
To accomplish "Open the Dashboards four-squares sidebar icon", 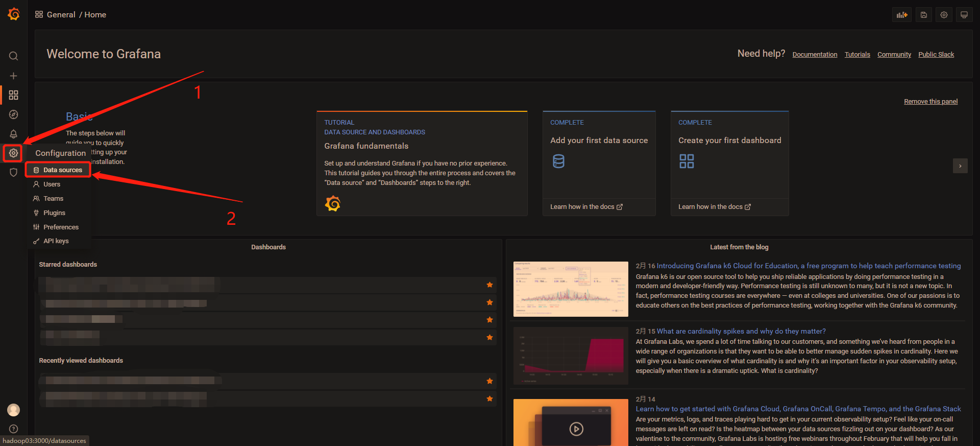I will point(14,95).
